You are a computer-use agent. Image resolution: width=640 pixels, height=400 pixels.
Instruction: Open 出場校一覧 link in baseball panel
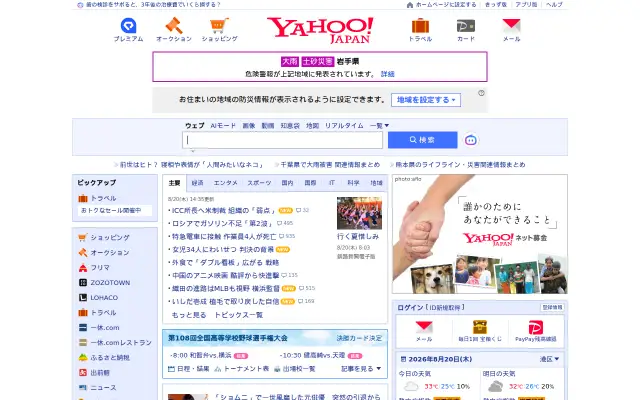coord(294,369)
